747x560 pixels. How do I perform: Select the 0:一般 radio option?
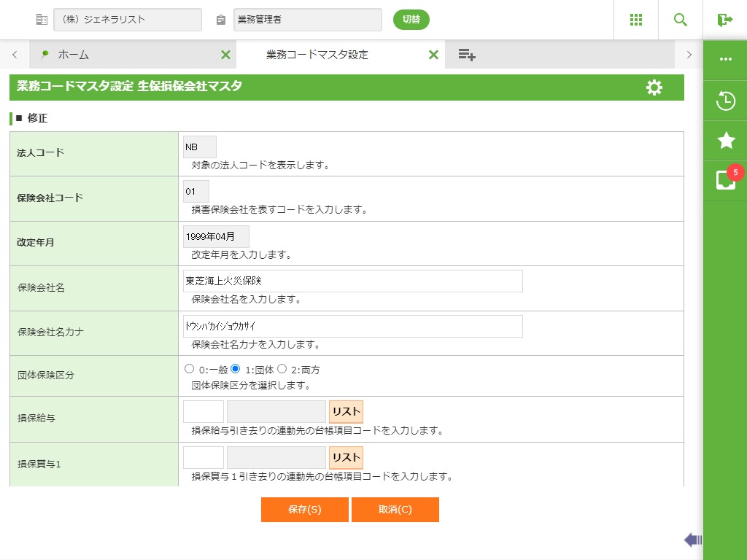pyautogui.click(x=190, y=369)
